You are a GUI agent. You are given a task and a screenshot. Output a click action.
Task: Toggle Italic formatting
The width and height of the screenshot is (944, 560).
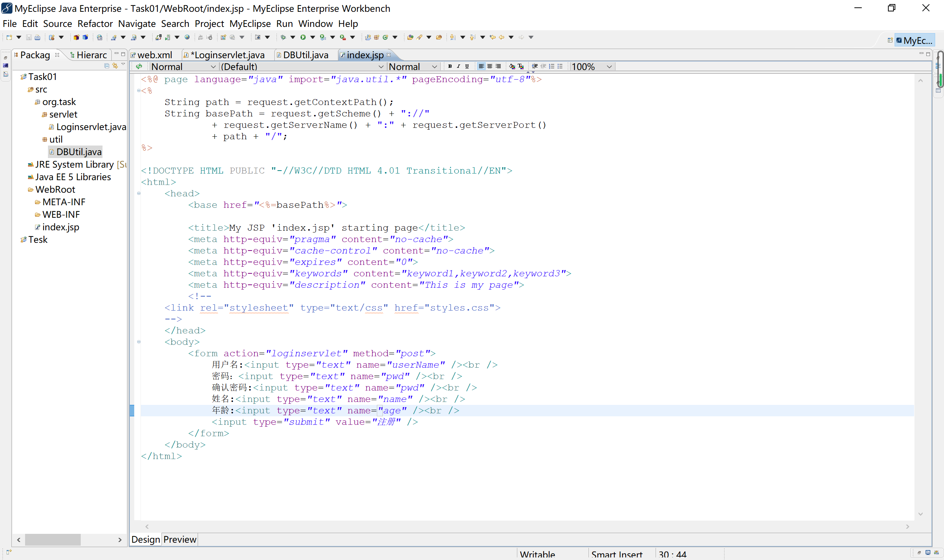(458, 66)
